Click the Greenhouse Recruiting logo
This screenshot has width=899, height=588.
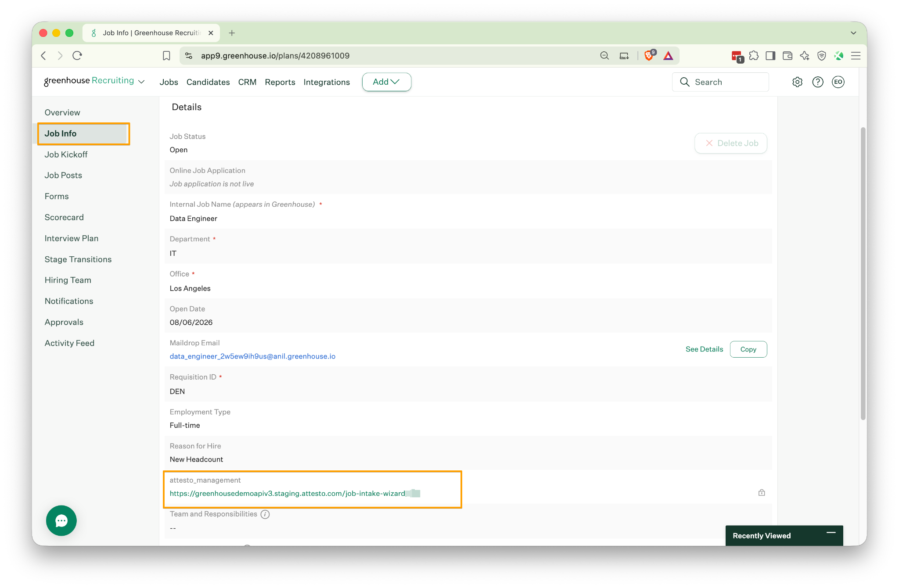tap(89, 81)
